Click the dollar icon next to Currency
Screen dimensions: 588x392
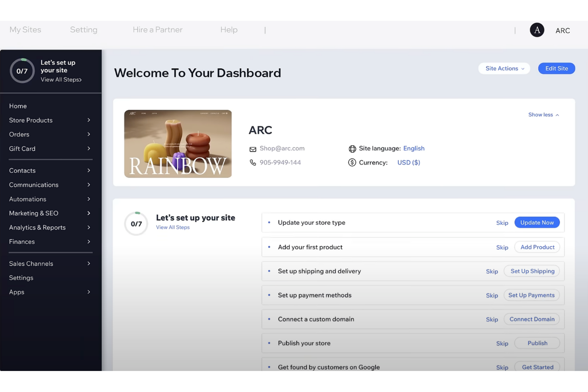tap(352, 162)
